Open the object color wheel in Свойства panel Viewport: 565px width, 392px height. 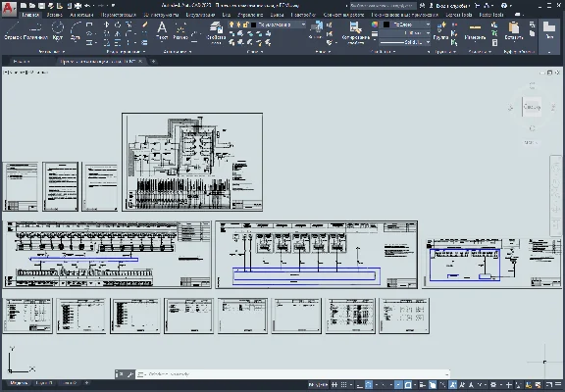tap(375, 24)
